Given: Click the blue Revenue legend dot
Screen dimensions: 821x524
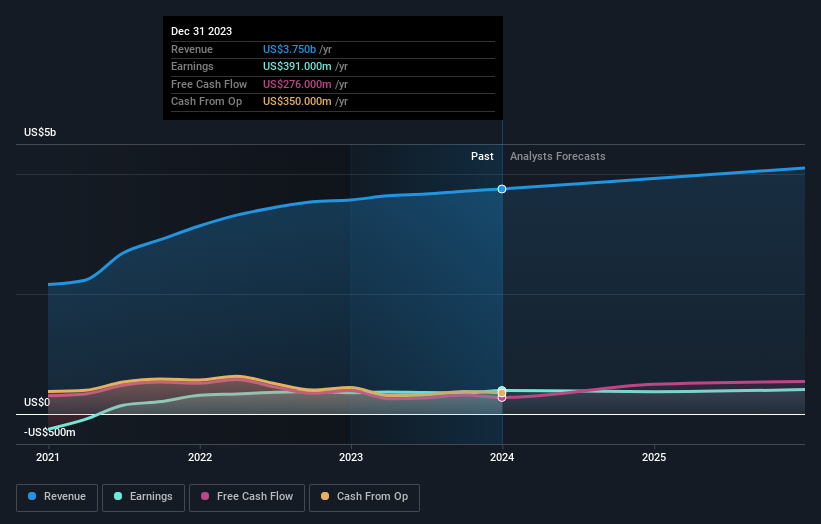Looking at the screenshot, I should (32, 496).
